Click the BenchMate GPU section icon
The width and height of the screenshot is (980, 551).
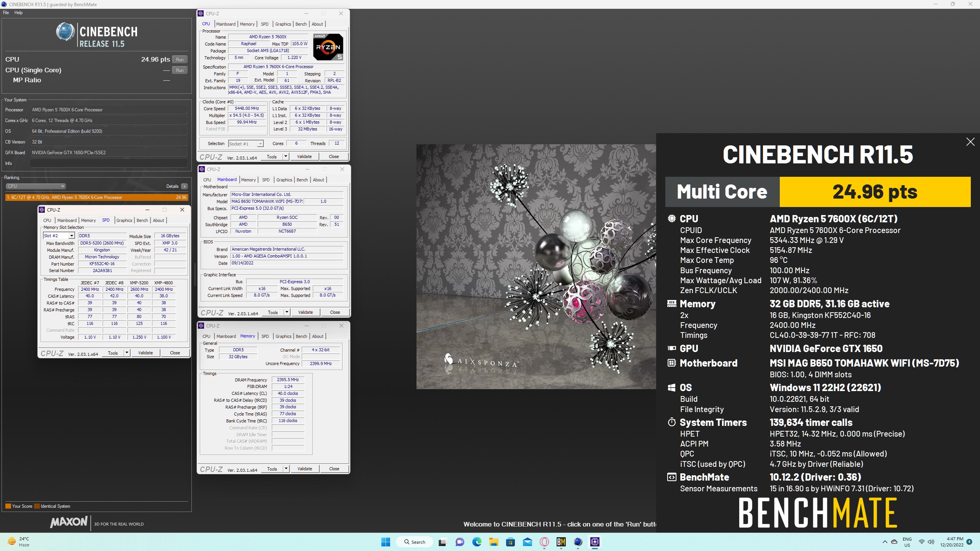[671, 348]
